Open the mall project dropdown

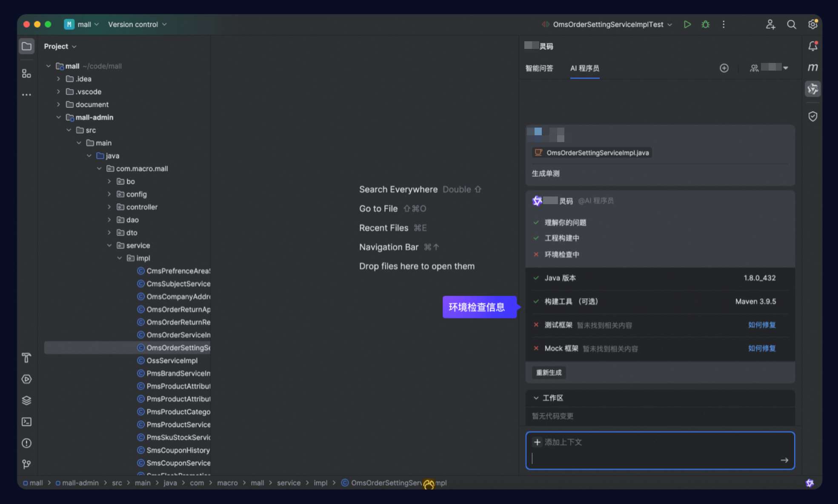(82, 24)
